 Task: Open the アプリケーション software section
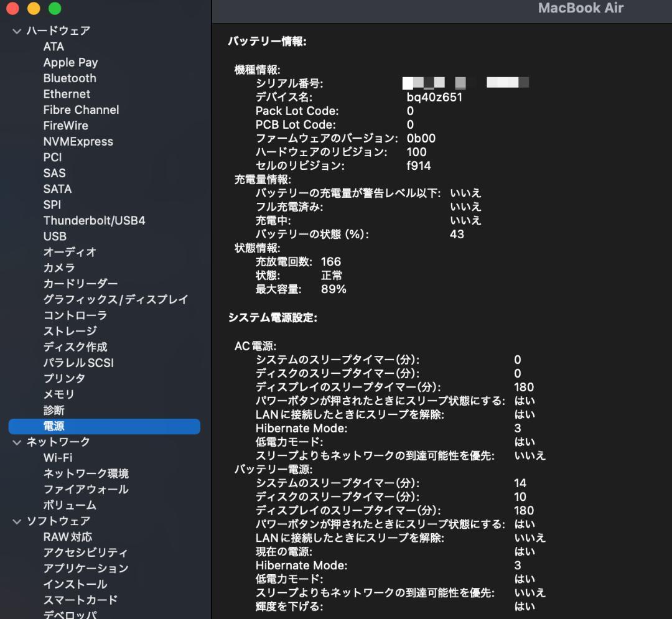[86, 567]
